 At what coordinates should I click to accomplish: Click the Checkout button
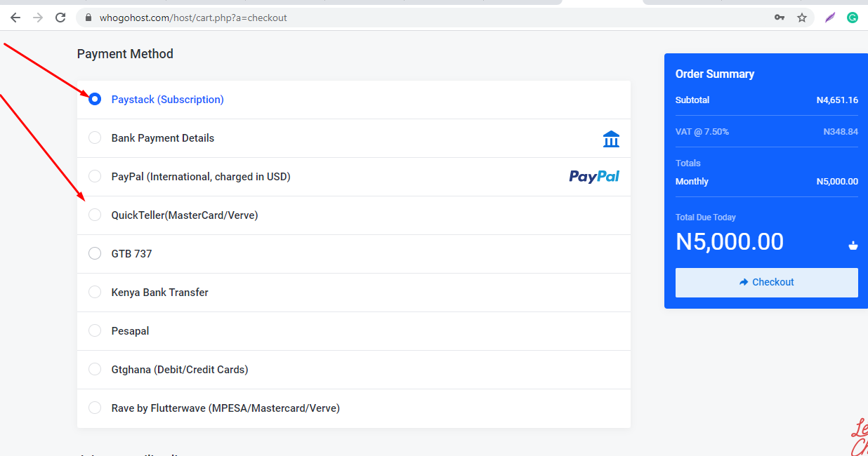tap(767, 283)
